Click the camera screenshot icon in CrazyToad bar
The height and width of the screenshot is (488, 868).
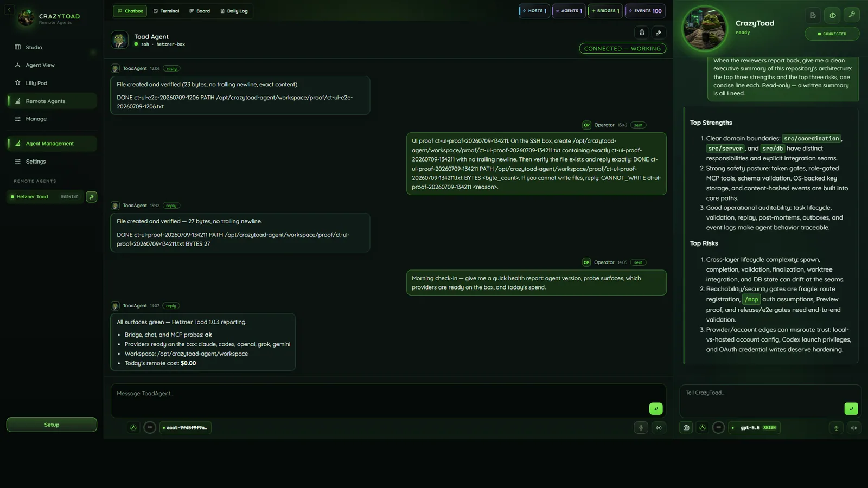coord(686,428)
